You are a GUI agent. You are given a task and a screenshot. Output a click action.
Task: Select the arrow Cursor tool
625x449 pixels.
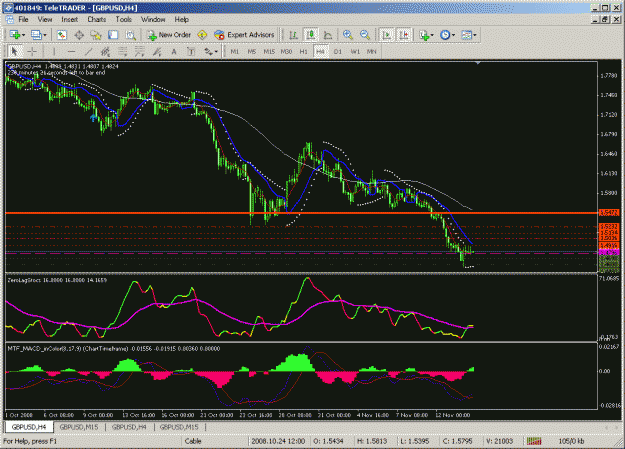[x=14, y=51]
